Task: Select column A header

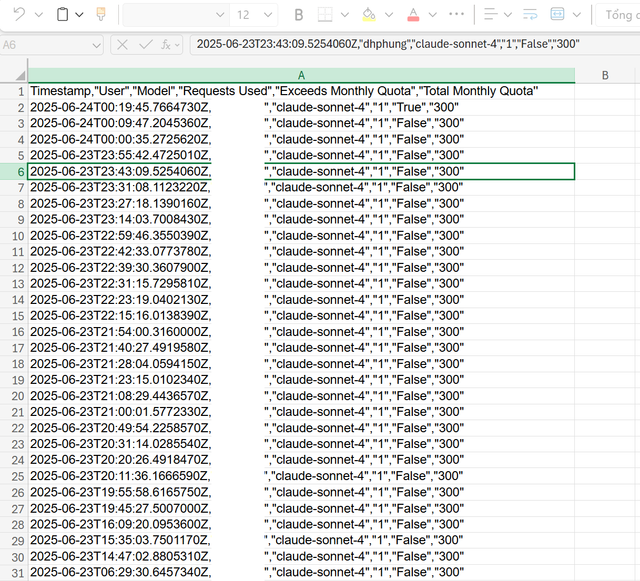Action: coord(301,75)
